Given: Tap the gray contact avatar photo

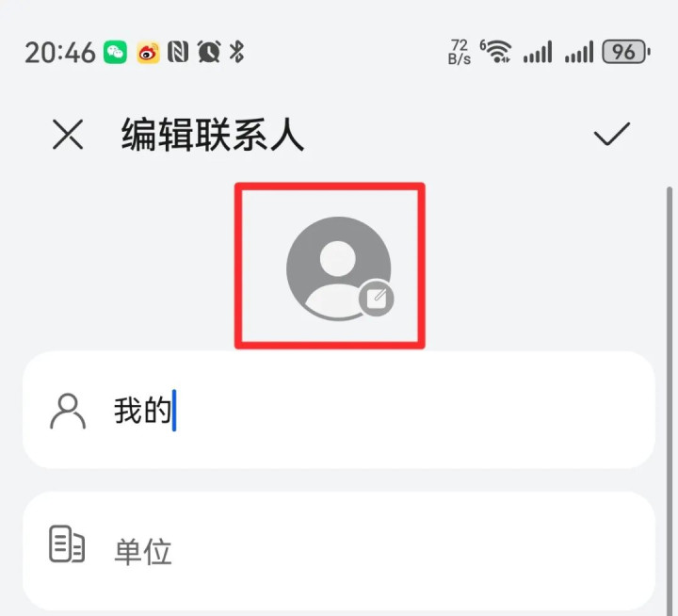Looking at the screenshot, I should (x=339, y=268).
